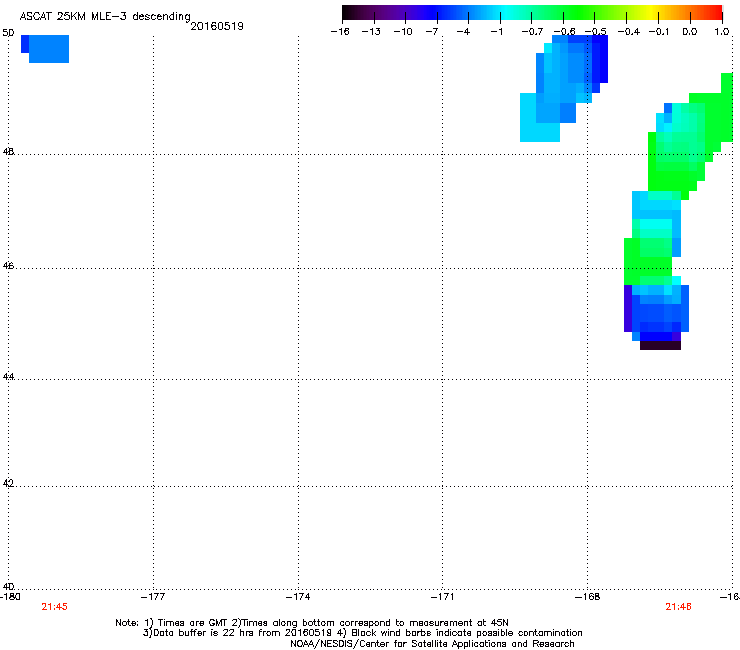Click the longitude label '-171'
The width and height of the screenshot is (740, 650).
(443, 597)
